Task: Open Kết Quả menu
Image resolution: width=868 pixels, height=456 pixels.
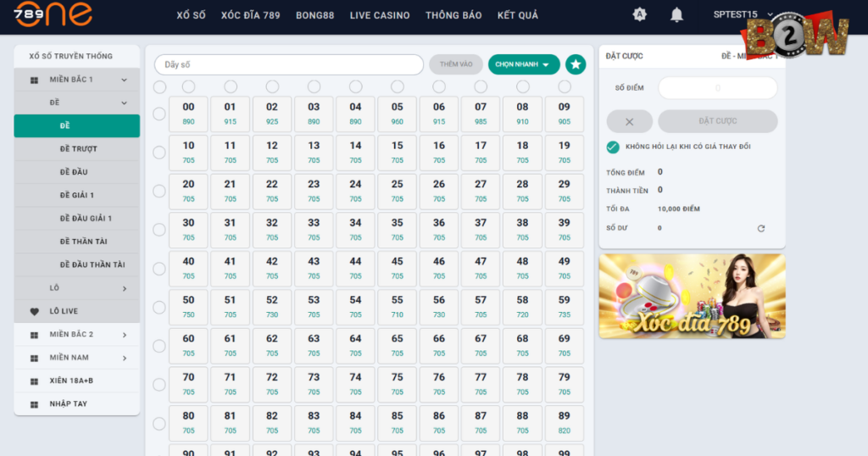Action: click(x=518, y=15)
